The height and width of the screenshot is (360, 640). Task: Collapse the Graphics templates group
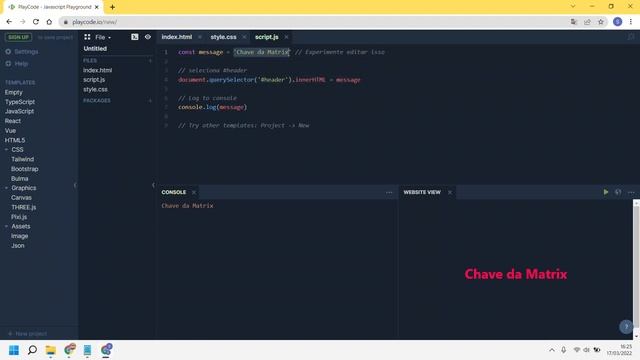7,188
